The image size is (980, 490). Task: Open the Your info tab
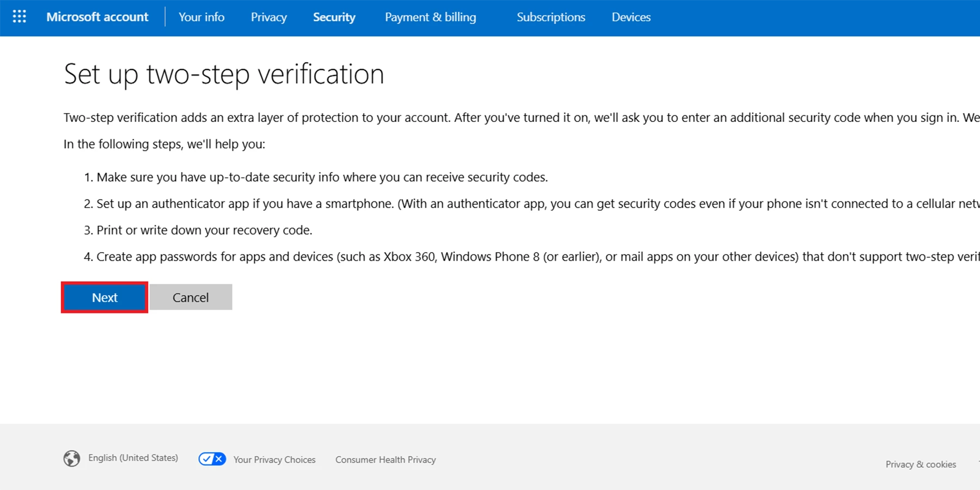201,17
